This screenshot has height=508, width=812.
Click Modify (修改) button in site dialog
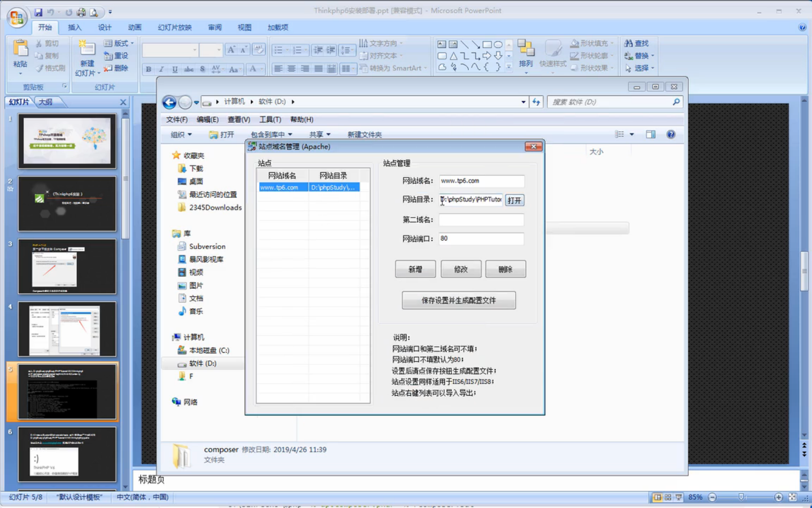461,269
